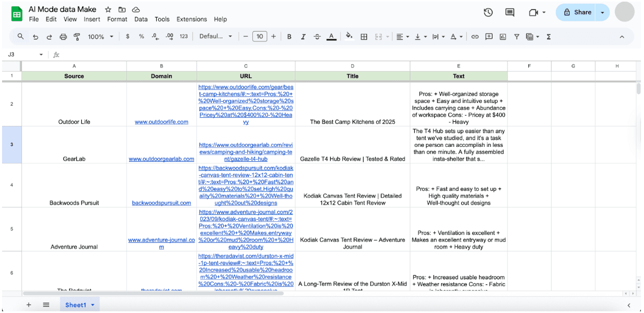Click the print icon
The height and width of the screenshot is (313, 644).
coord(63,37)
